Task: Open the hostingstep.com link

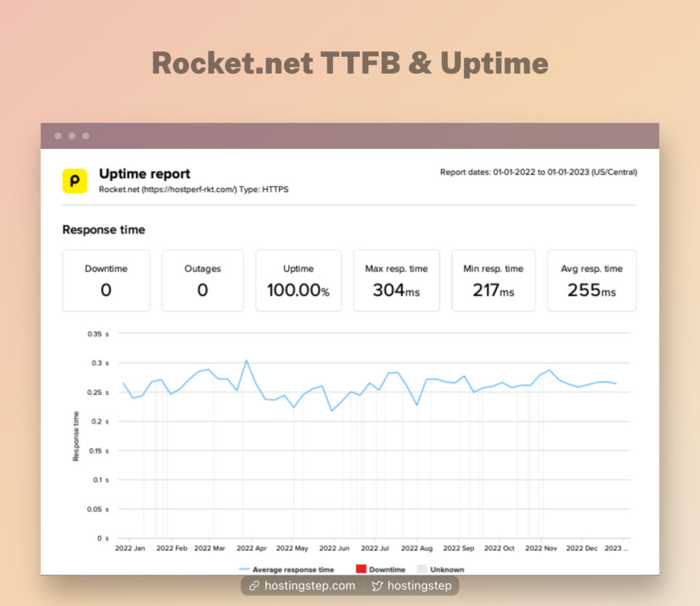Action: tap(310, 586)
